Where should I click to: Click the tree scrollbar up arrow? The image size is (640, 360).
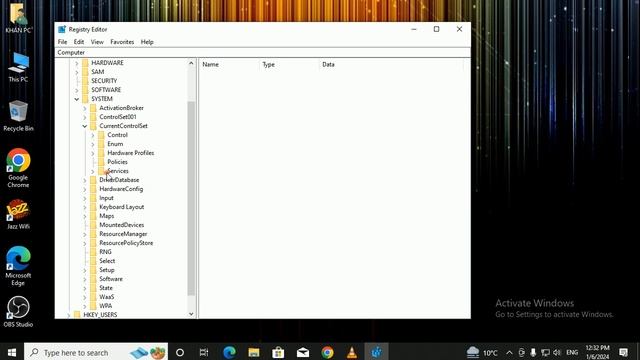191,63
